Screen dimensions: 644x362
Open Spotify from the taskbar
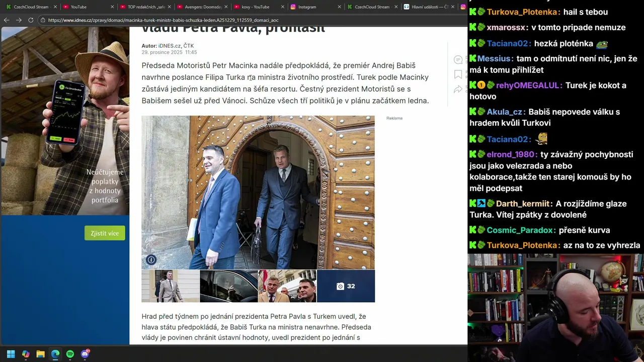pyautogui.click(x=70, y=354)
